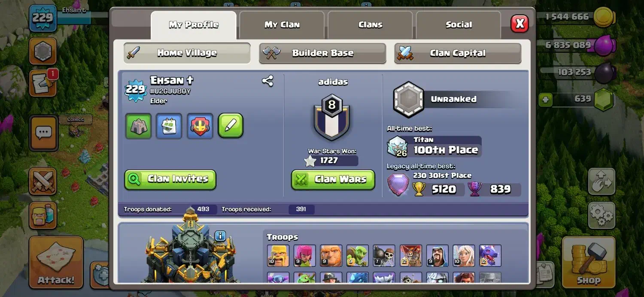
Task: Open the blue calendar activity icon
Action: coord(169,126)
